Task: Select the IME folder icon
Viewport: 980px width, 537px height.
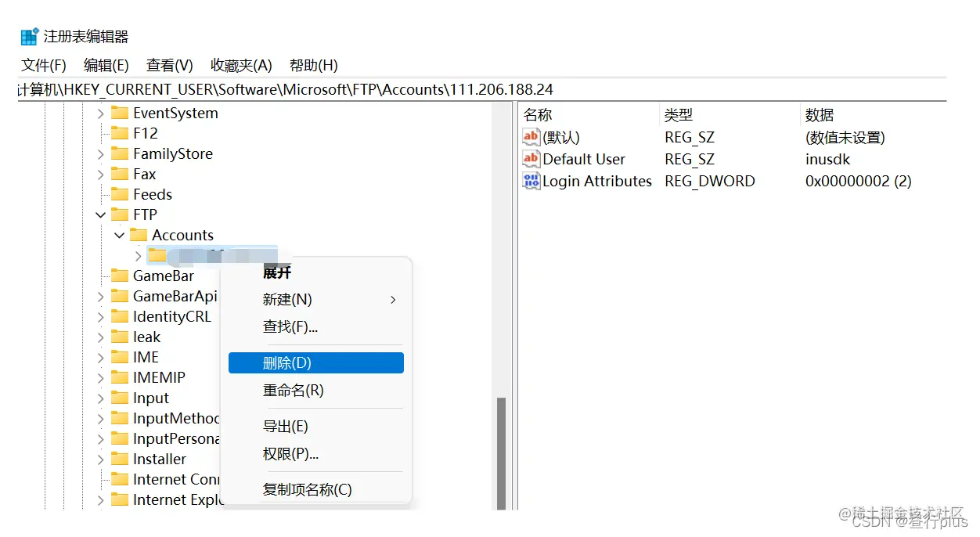Action: 120,357
